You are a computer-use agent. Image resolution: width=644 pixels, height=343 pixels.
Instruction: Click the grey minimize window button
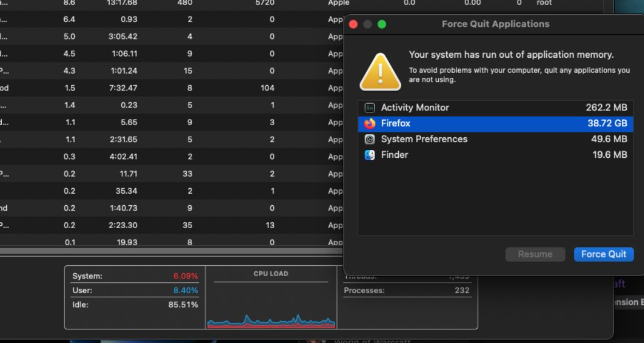[x=367, y=24]
